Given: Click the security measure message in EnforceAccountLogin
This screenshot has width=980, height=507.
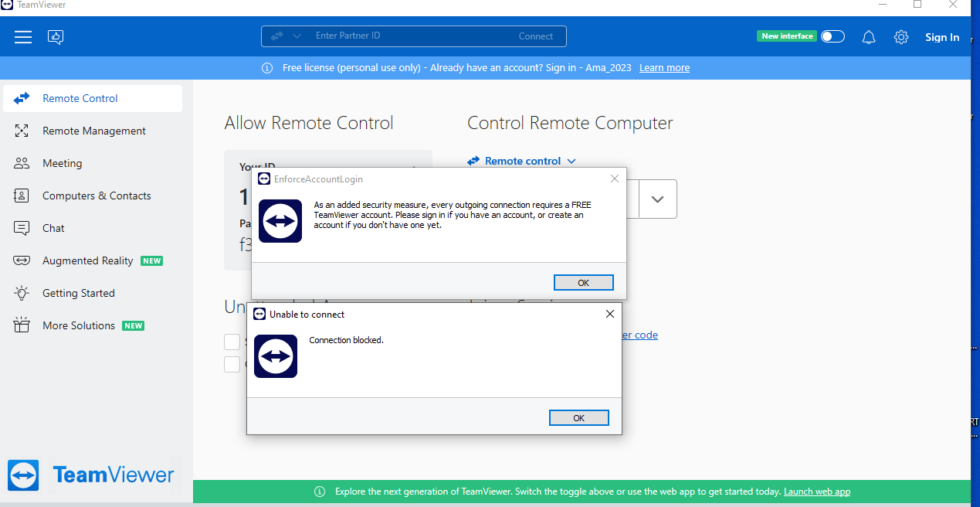Looking at the screenshot, I should 453,215.
